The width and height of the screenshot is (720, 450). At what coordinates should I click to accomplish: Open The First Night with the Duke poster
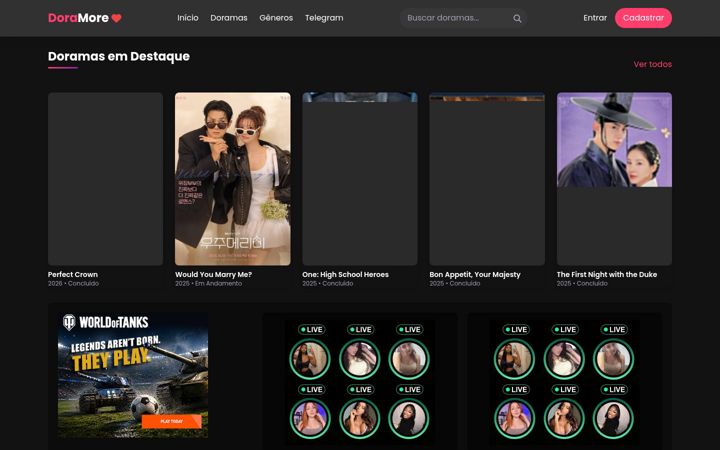pos(614,179)
